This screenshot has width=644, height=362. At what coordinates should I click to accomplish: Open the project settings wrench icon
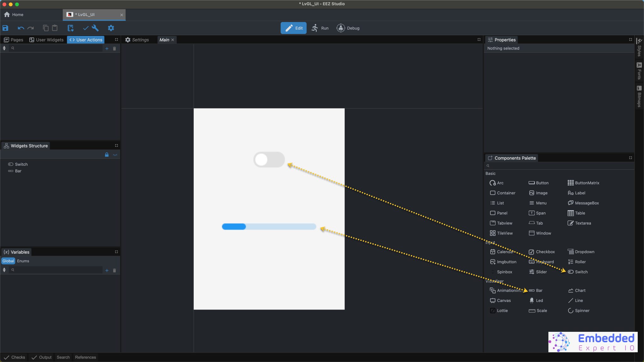coord(95,28)
